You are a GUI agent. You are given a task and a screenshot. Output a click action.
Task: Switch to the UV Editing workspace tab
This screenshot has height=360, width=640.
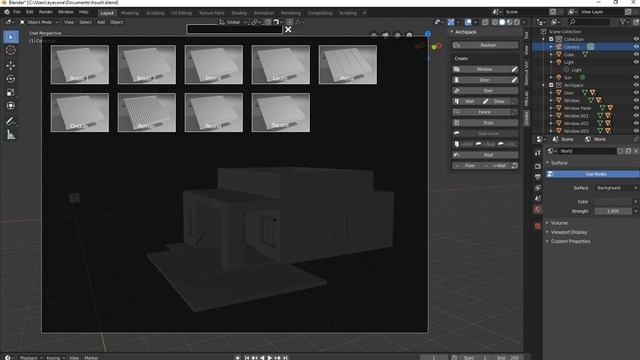(181, 13)
